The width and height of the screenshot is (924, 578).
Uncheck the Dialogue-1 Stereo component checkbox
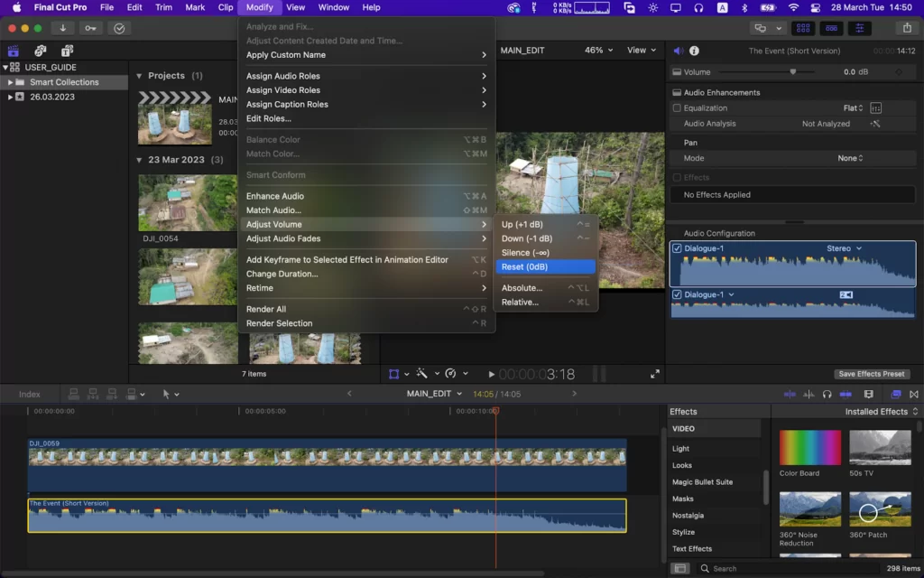[677, 248]
